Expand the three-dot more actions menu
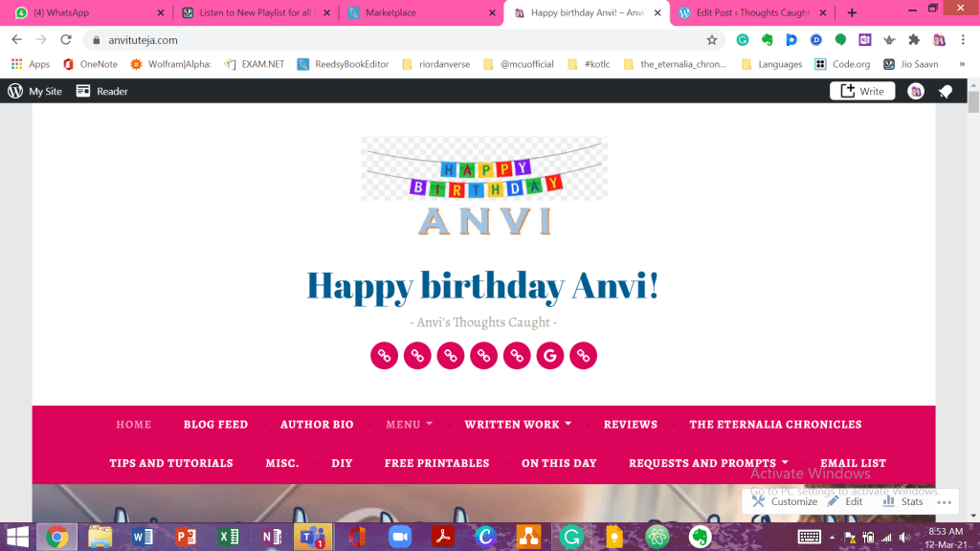The height and width of the screenshot is (551, 980). [946, 501]
